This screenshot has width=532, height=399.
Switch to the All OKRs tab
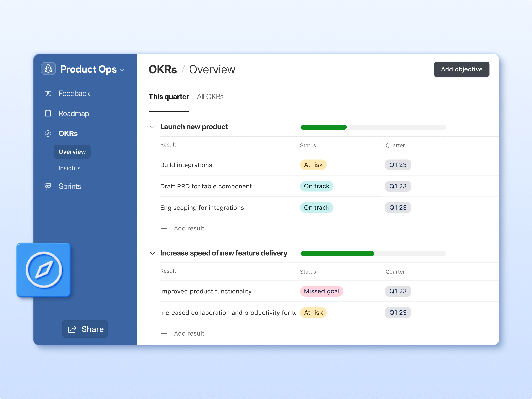click(210, 97)
